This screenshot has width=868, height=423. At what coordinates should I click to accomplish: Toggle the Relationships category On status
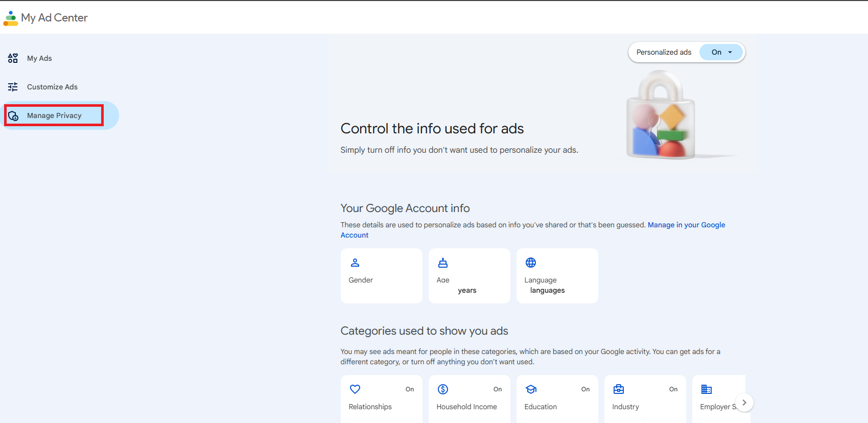coord(410,389)
